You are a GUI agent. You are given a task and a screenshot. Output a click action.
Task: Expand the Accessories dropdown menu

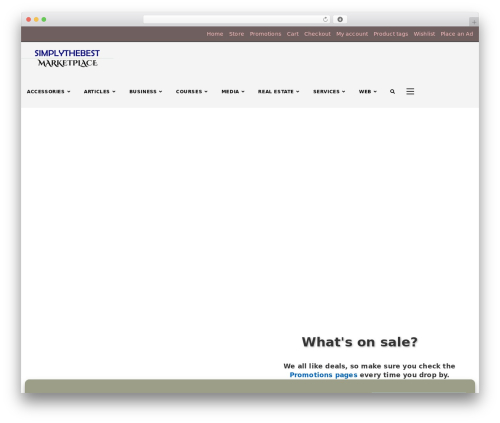coord(48,91)
